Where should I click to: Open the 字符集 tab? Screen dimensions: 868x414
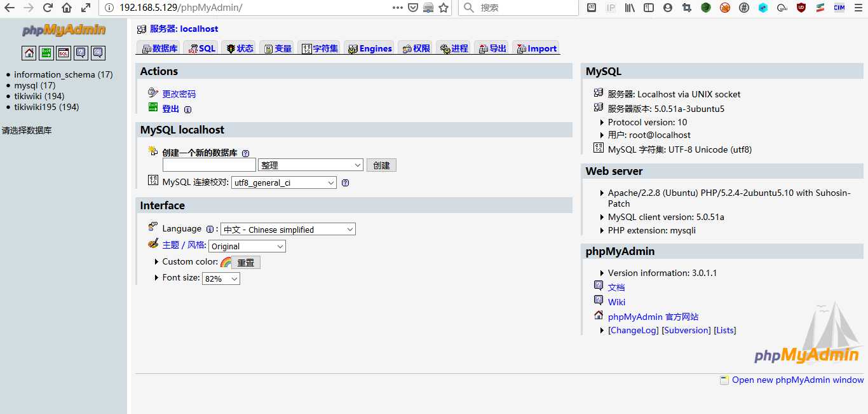(x=320, y=48)
